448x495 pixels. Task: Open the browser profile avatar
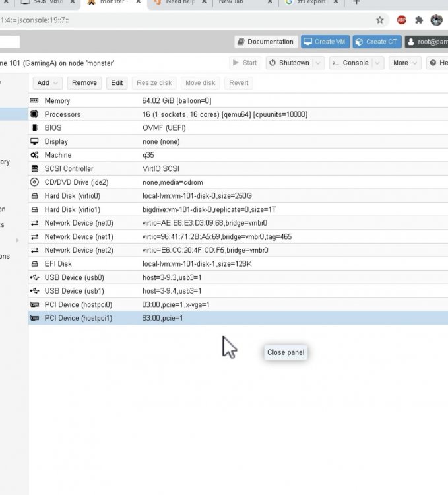tap(436, 20)
